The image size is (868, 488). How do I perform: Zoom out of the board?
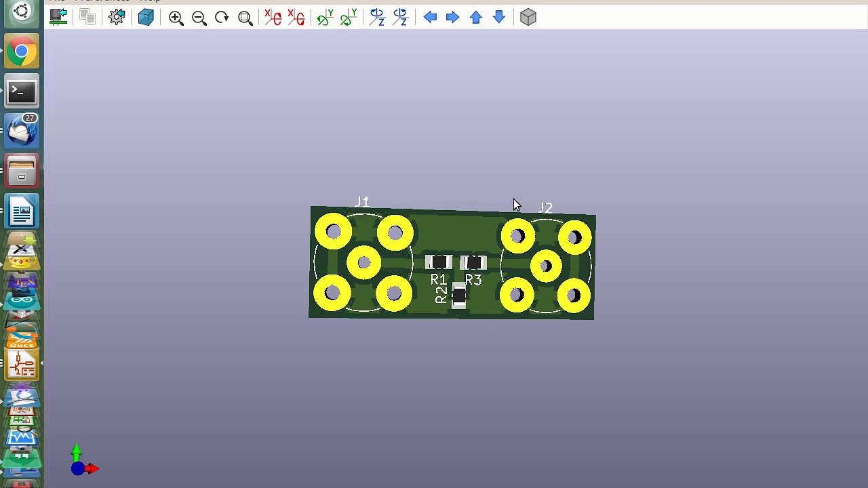tap(199, 18)
